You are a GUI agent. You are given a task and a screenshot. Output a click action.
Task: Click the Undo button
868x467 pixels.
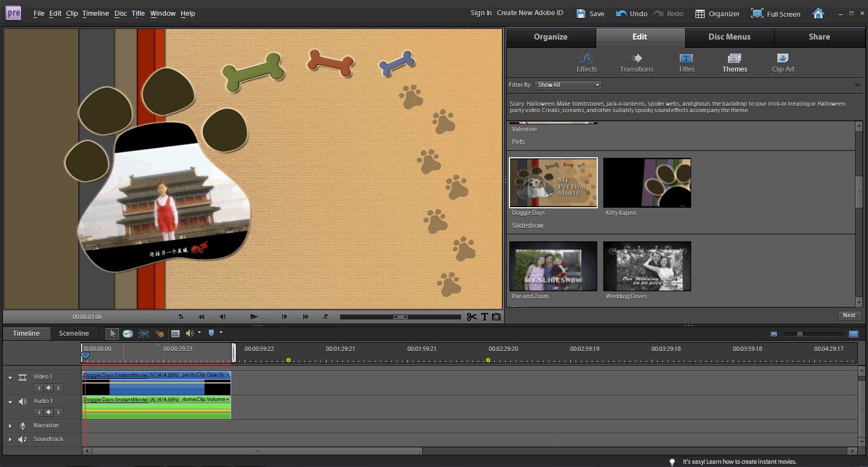click(x=632, y=14)
